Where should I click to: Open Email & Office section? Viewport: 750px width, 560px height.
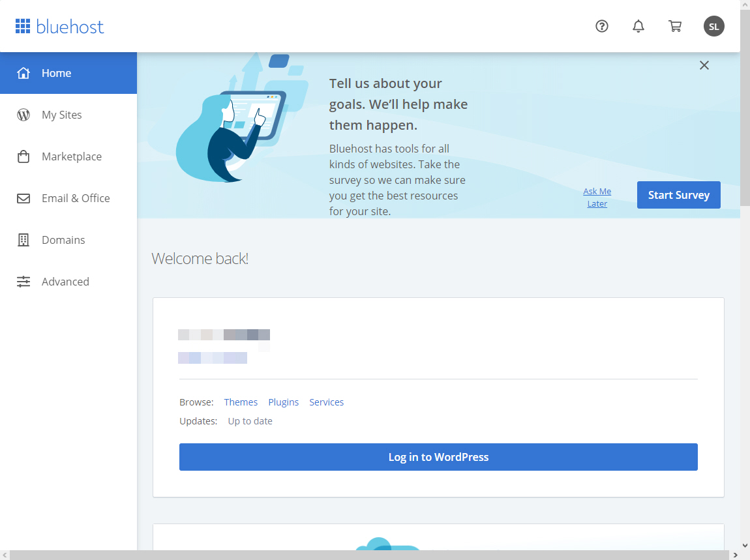tap(68, 198)
